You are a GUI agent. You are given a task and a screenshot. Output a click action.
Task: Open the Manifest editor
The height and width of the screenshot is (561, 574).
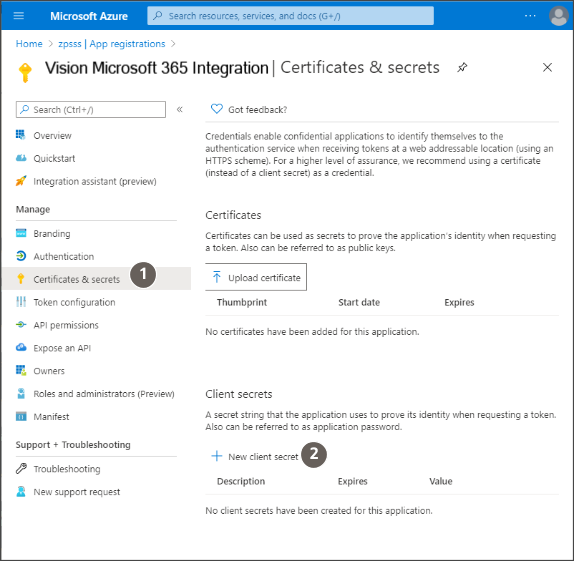pos(51,417)
